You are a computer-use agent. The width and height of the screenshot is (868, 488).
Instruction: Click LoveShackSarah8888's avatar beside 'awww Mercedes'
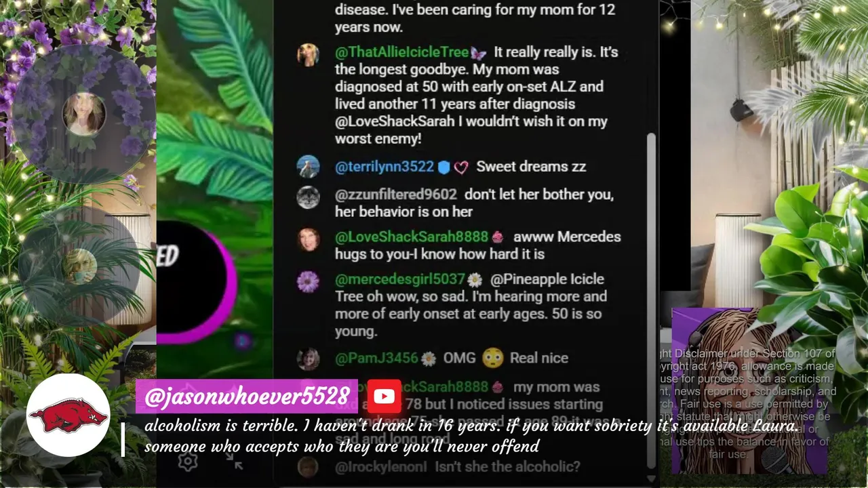(309, 239)
